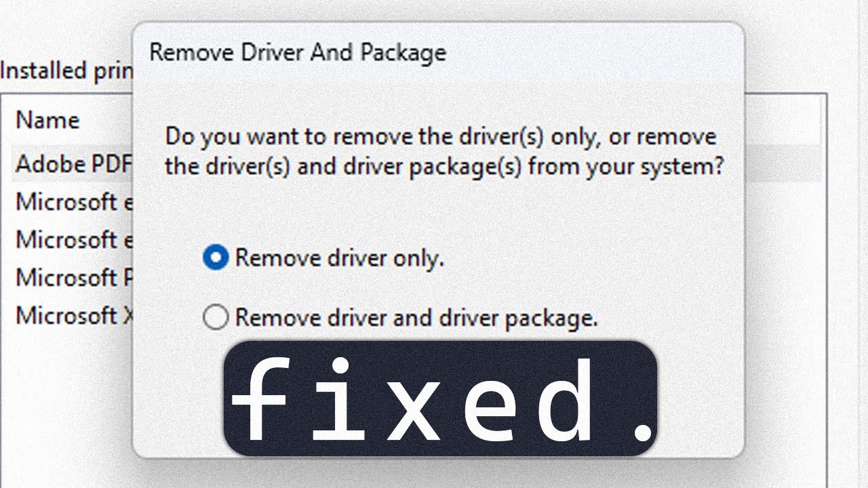Click the "Remove driver and driver package." label text
868x488 pixels.
(416, 317)
